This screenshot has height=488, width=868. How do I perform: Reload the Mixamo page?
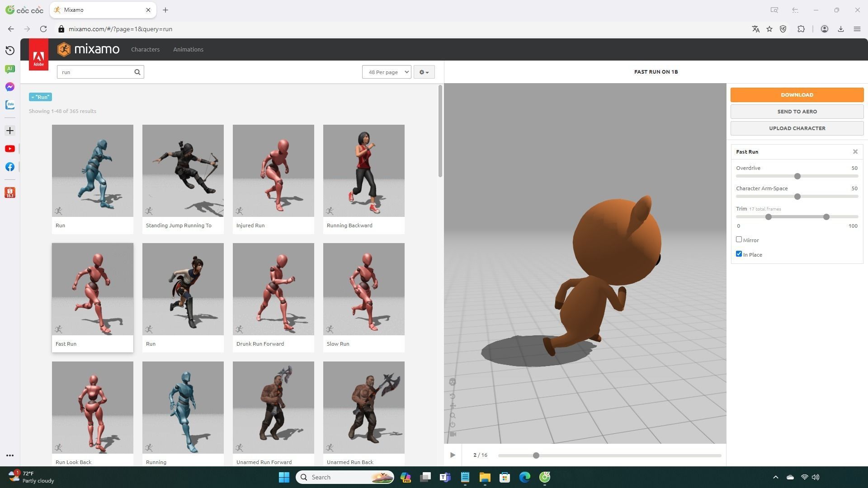click(x=43, y=29)
